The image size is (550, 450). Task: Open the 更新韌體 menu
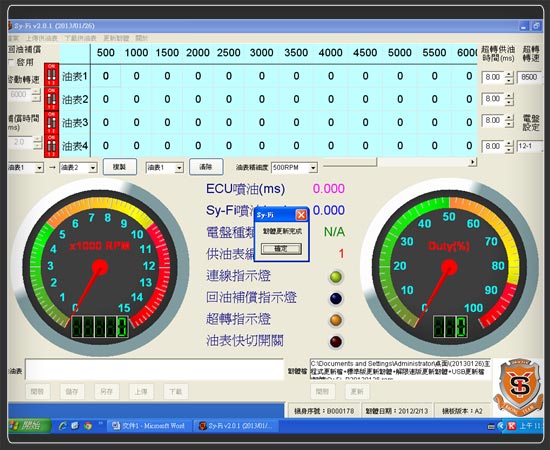tap(116, 38)
